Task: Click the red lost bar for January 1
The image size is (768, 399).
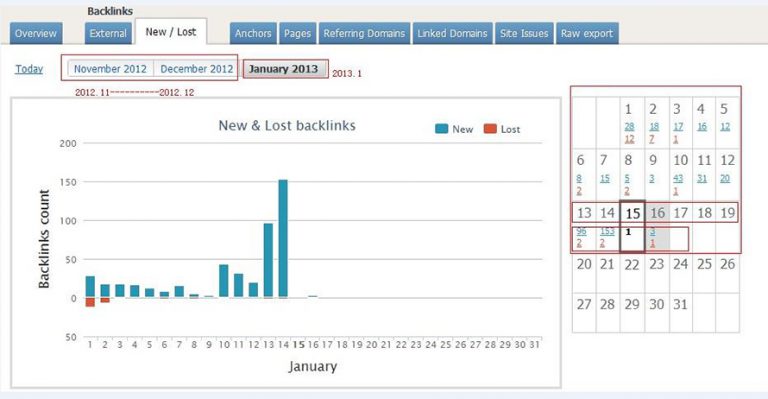Action: tap(90, 302)
